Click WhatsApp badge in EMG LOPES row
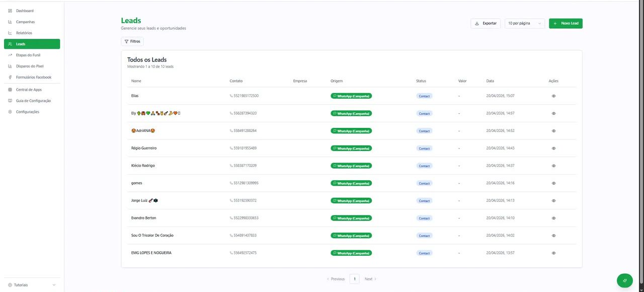Image resolution: width=644 pixels, height=292 pixels. point(351,253)
